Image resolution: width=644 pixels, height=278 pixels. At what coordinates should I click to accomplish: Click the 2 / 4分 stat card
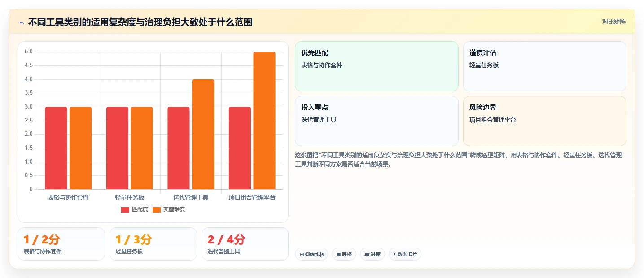(x=245, y=244)
